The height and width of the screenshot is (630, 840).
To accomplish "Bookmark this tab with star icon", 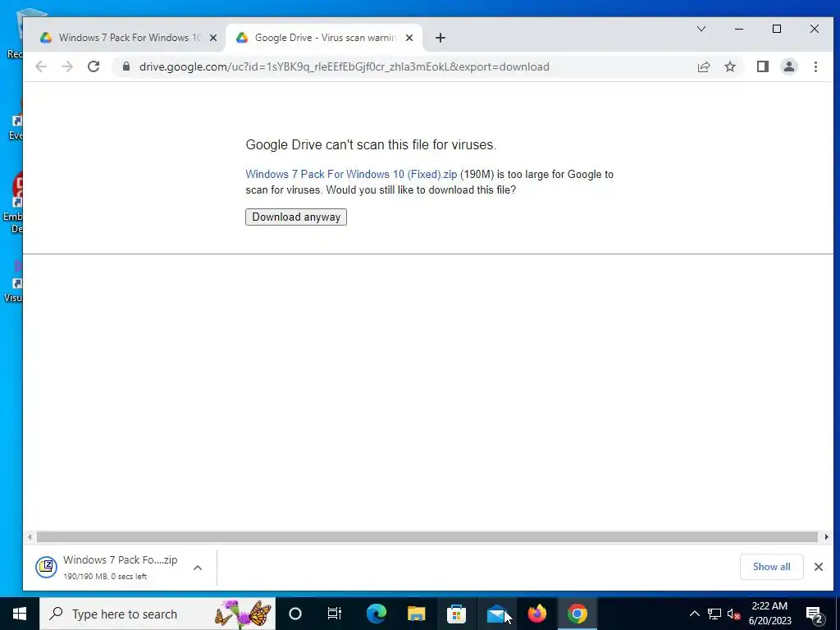I will pyautogui.click(x=729, y=66).
